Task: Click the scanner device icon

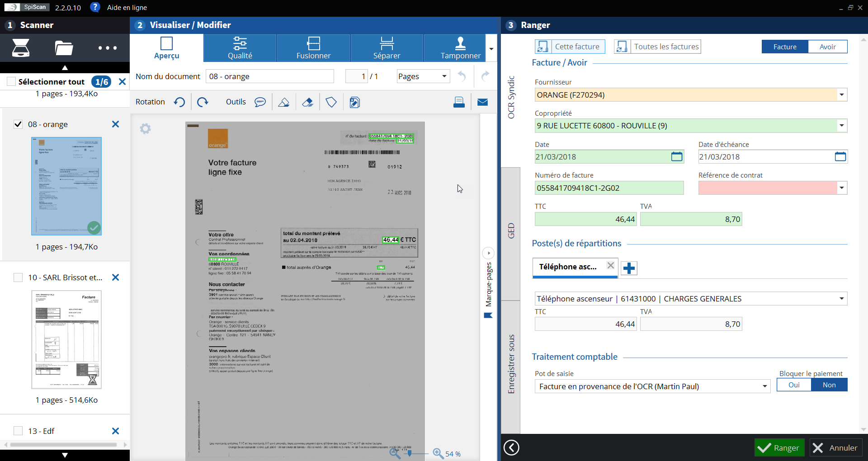Action: [x=21, y=48]
